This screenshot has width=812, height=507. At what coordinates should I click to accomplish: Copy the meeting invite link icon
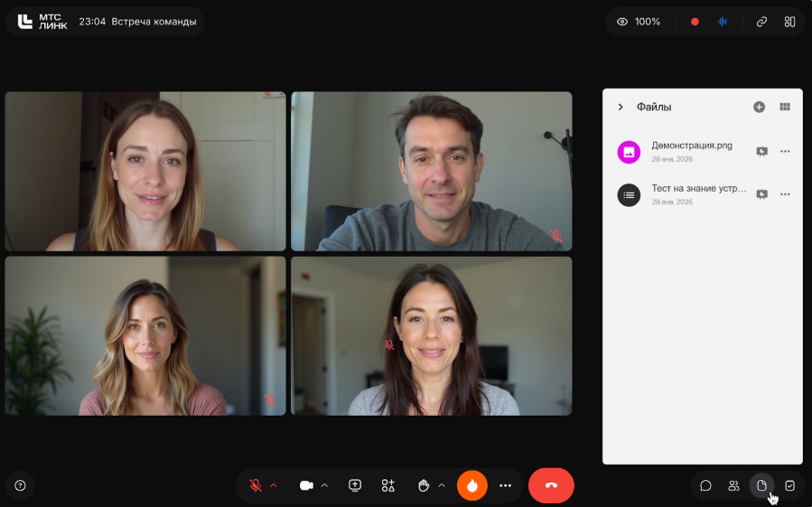(x=761, y=22)
